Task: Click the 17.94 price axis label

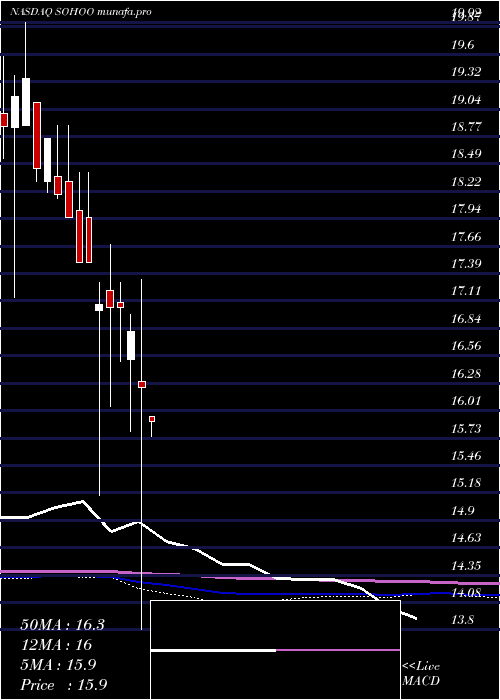Action: click(466, 209)
